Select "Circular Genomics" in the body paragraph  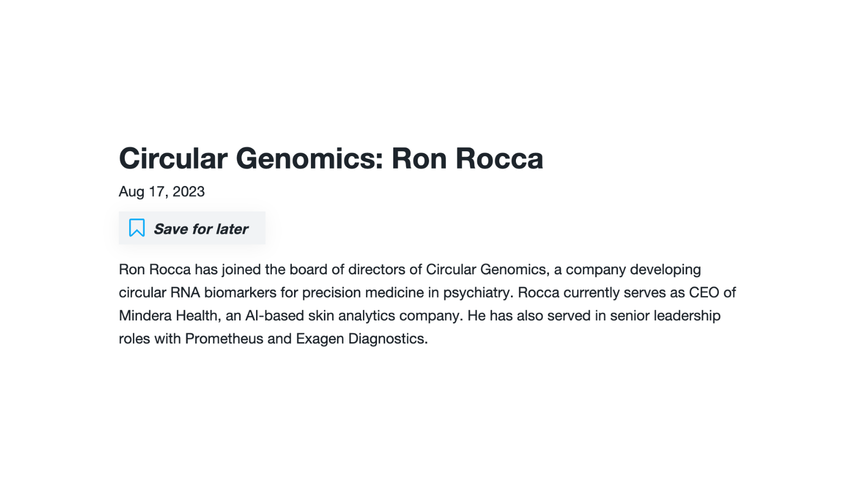point(486,269)
